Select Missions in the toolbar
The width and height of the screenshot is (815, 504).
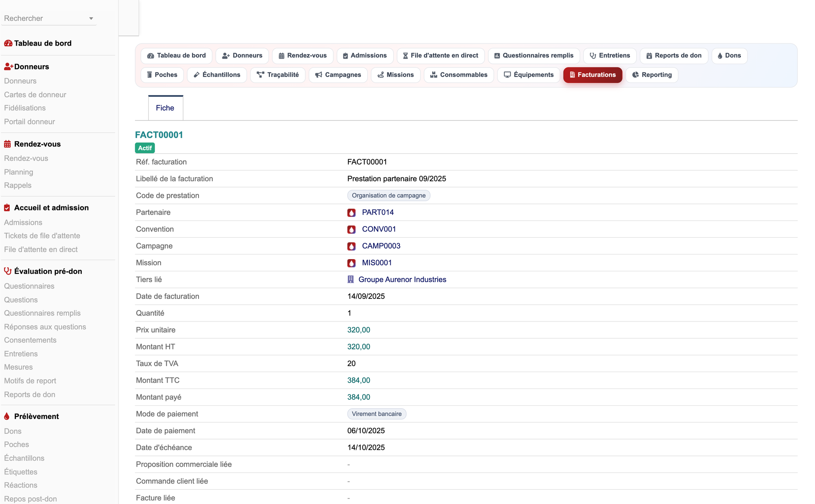point(396,75)
